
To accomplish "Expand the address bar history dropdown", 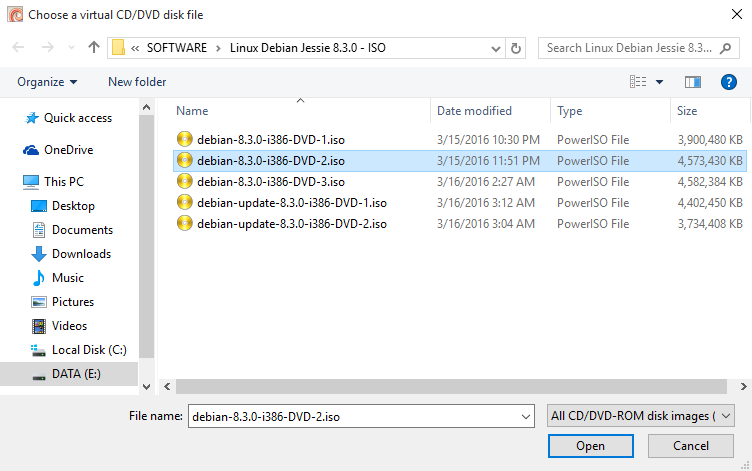I will [x=496, y=48].
